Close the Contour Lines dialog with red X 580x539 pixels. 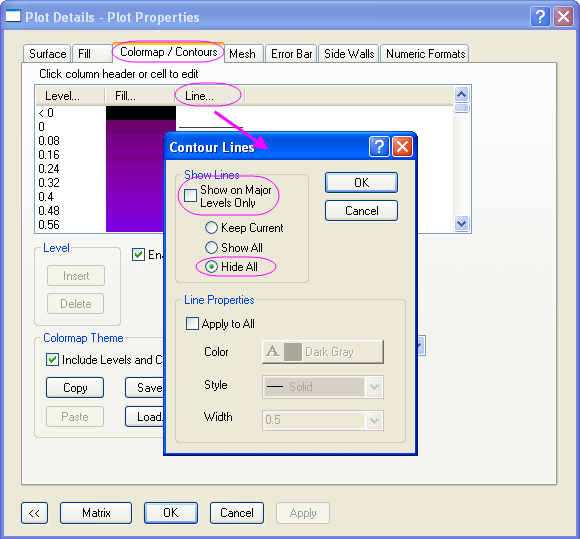pos(402,147)
